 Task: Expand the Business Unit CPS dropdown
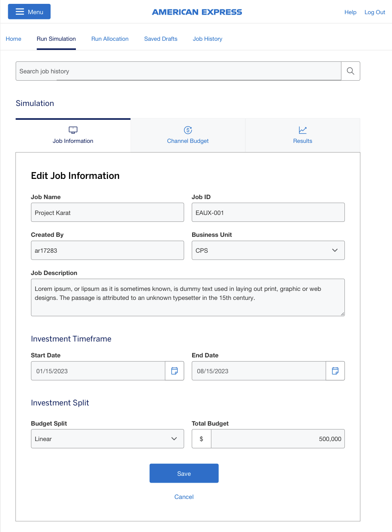click(268, 250)
